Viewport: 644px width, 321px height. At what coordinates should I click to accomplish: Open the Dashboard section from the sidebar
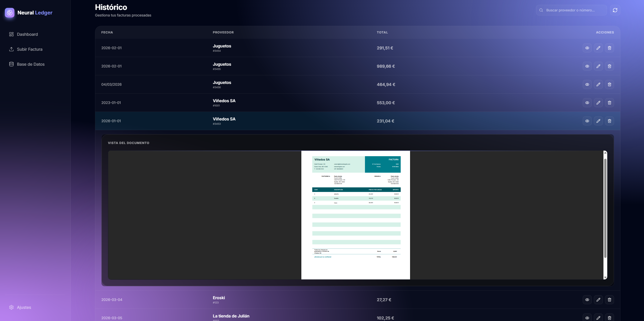(27, 34)
